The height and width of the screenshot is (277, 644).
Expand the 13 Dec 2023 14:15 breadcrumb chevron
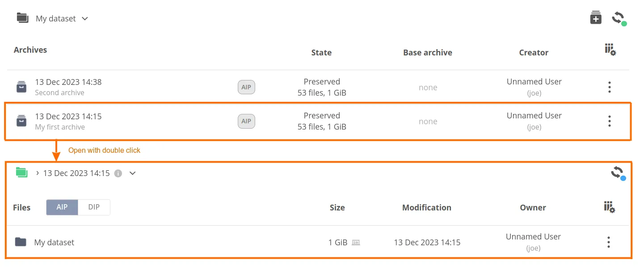[x=132, y=173]
